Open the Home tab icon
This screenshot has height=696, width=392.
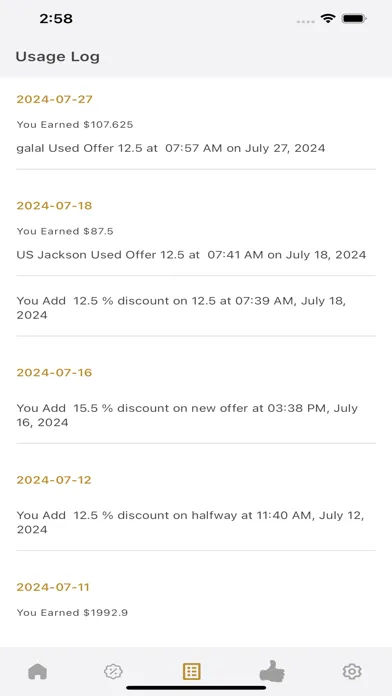pos(37,671)
